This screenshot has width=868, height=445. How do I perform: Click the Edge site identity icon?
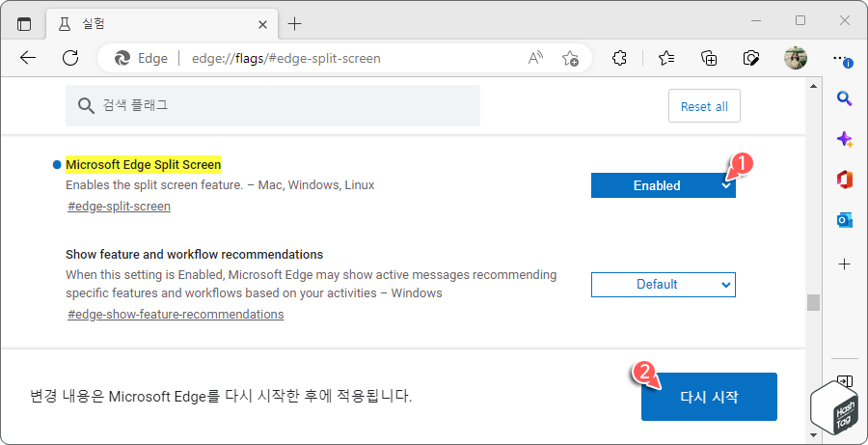tap(141, 58)
